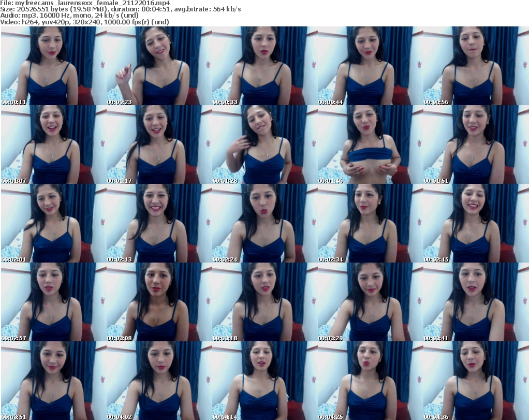Open the thumbnail stamped 00:03:08
Screen dimensions: 530x420
pyautogui.click(x=159, y=302)
